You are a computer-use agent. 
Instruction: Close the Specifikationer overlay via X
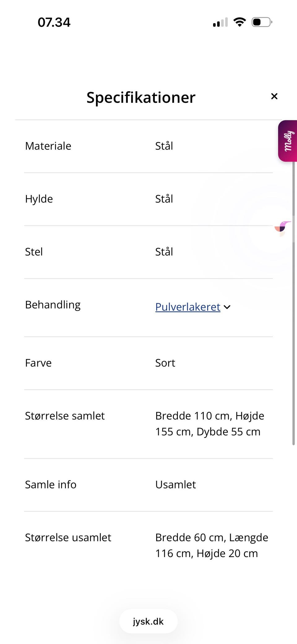[x=274, y=96]
